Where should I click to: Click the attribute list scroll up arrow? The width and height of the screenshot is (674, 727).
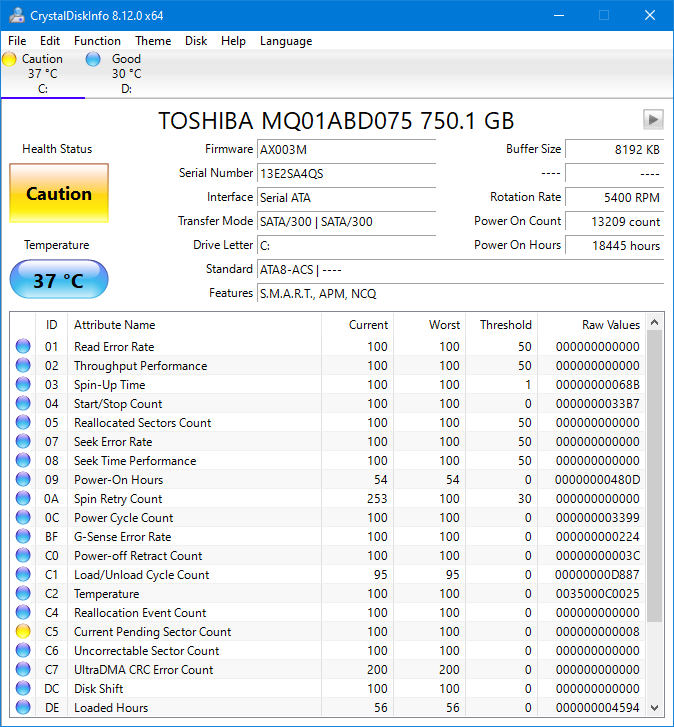[x=655, y=322]
